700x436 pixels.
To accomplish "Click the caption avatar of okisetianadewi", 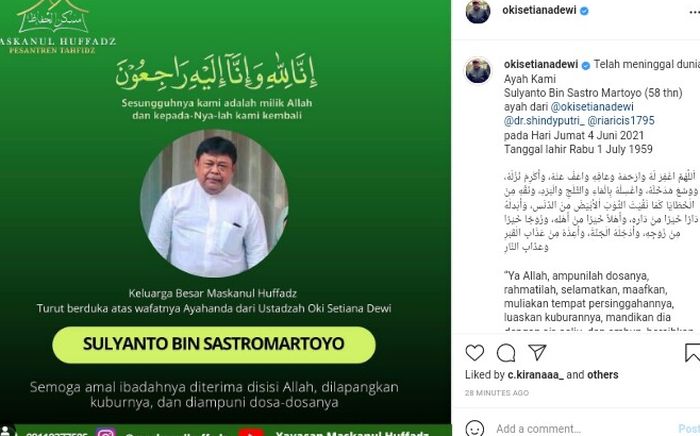I will click(478, 70).
